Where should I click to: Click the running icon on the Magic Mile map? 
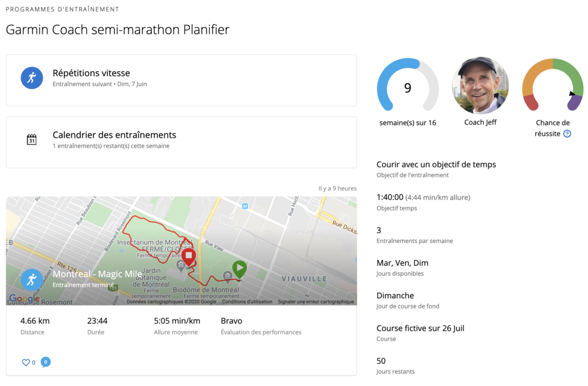coord(32,280)
